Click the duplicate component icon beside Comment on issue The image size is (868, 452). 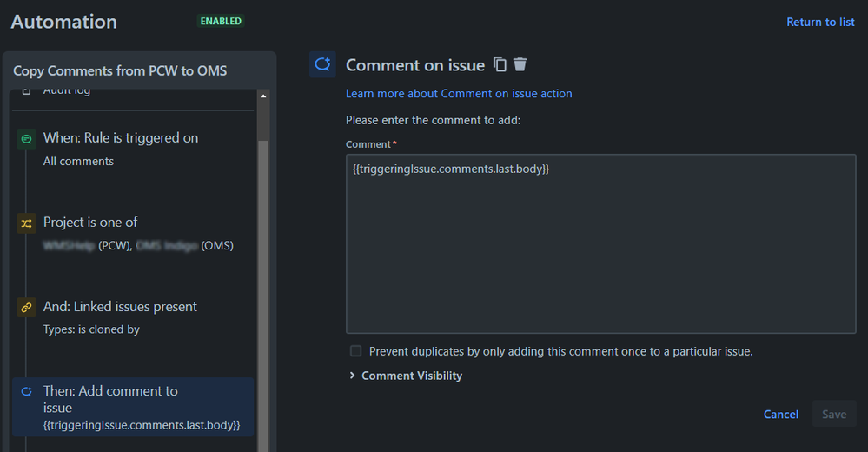[500, 65]
